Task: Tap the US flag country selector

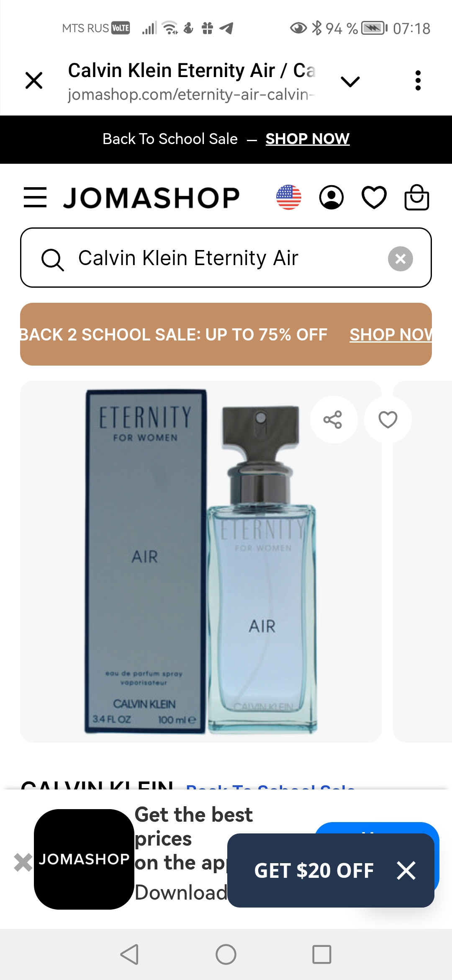Action: 289,197
